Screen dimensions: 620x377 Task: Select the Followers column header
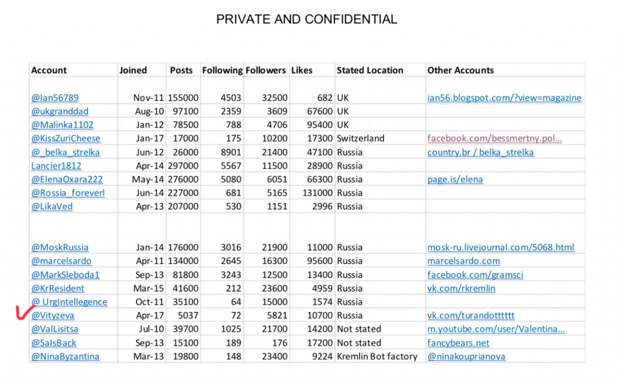point(265,70)
